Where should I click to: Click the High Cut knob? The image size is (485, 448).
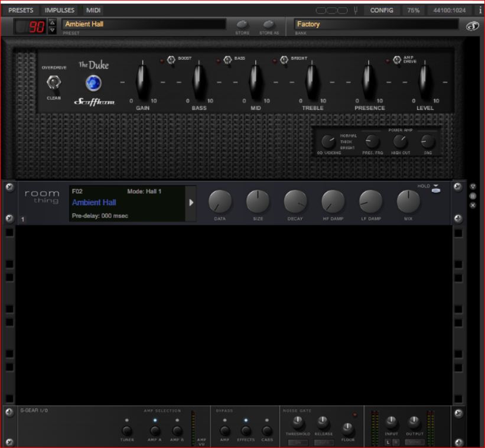tap(400, 142)
